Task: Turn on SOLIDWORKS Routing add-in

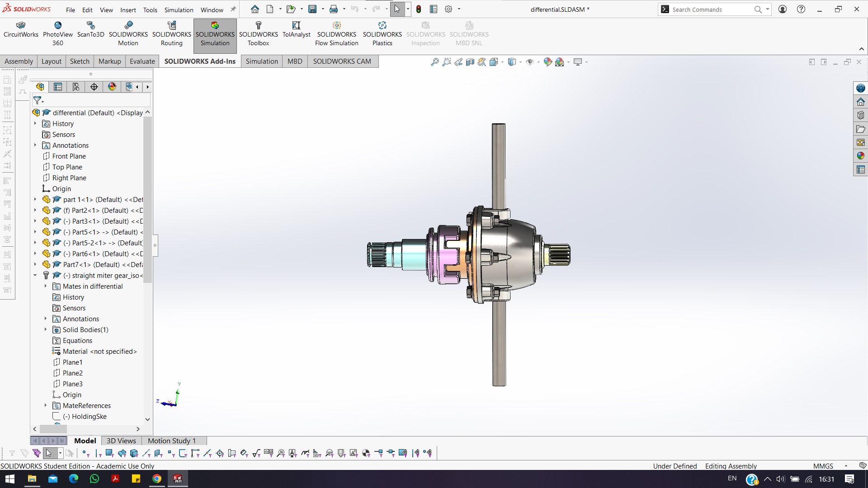Action: coord(172,34)
